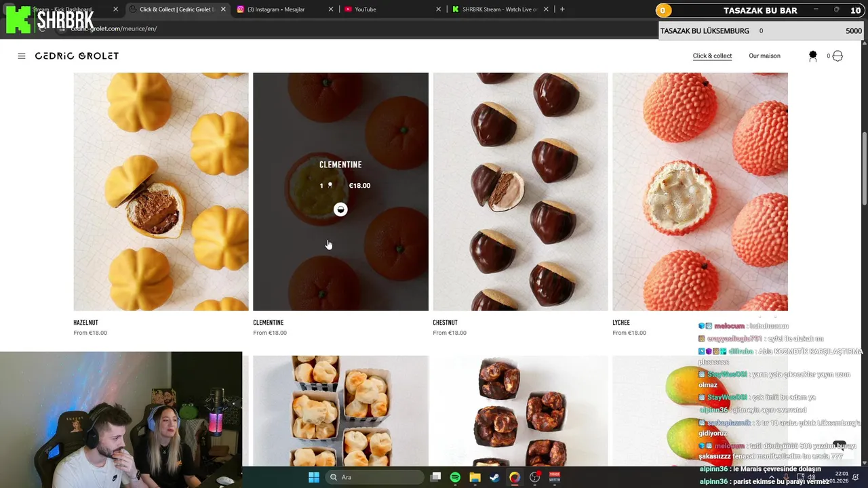The image size is (868, 488).
Task: Open Task View on the taskbar
Action: [x=436, y=477]
